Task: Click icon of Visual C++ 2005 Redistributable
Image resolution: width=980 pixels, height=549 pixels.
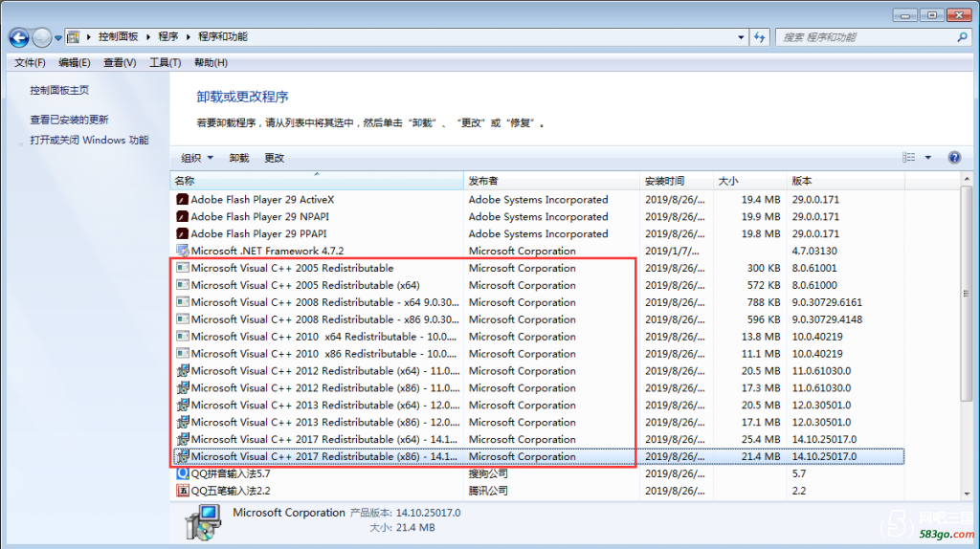Action: click(183, 268)
